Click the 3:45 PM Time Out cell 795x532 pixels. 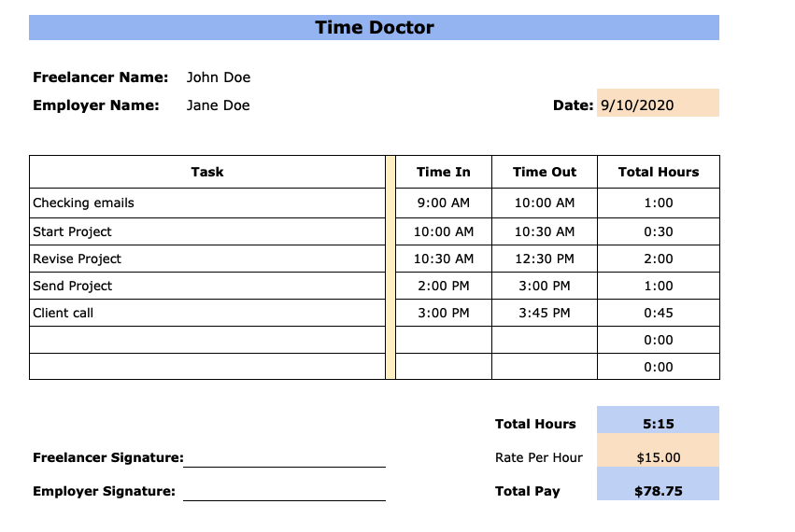pyautogui.click(x=545, y=313)
